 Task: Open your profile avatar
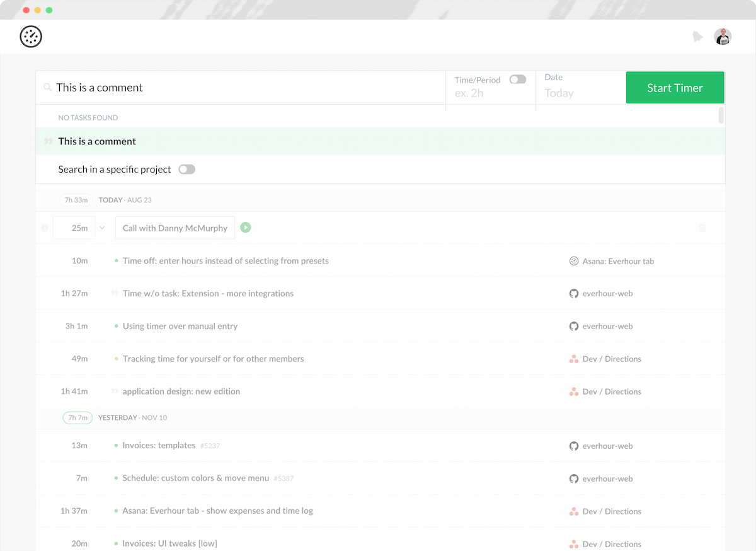723,37
